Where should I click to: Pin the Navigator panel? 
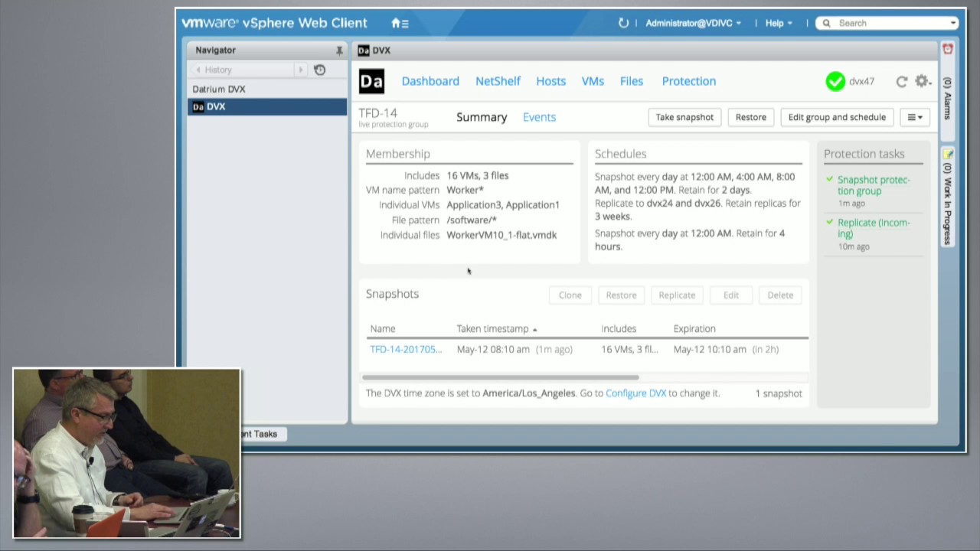point(339,51)
